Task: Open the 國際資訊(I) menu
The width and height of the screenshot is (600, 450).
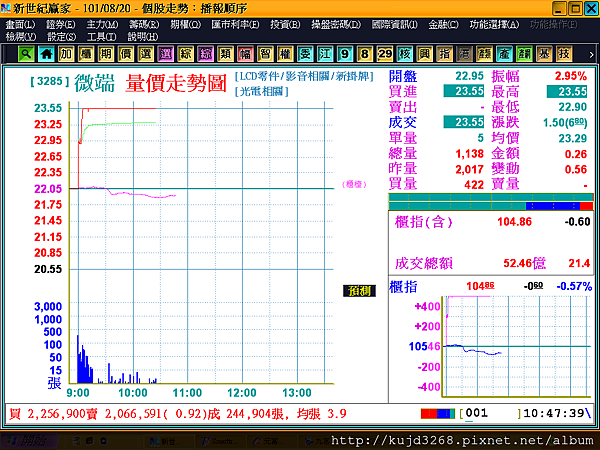Action: click(x=395, y=25)
